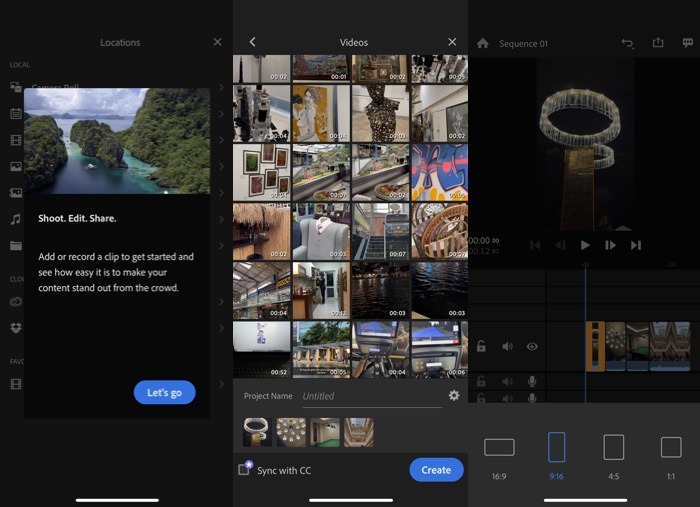Image resolution: width=700 pixels, height=507 pixels.
Task: Step back one frame
Action: pos(560,245)
